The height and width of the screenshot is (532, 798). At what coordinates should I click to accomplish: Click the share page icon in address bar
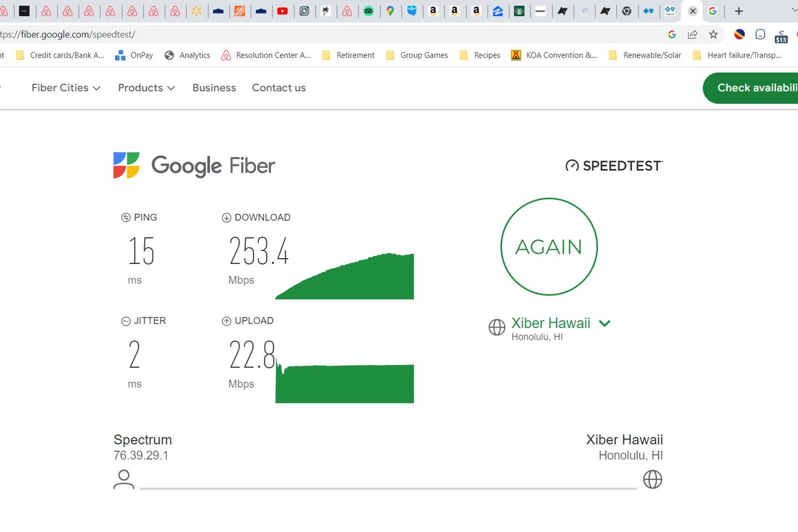point(693,34)
